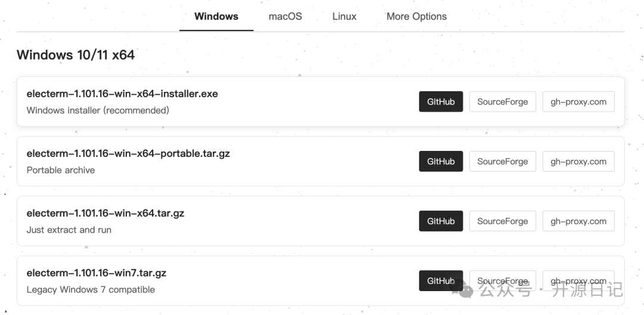644x315 pixels.
Task: Get portable archive via SourceForge
Action: pyautogui.click(x=502, y=162)
